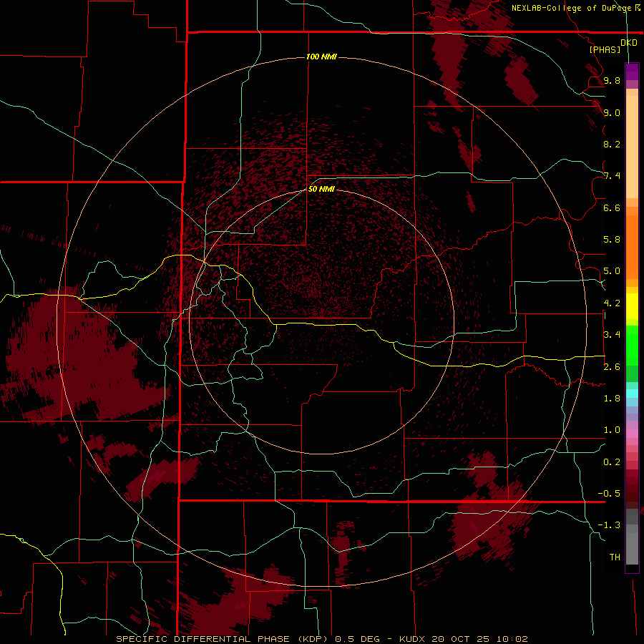Screen dimensions: 644x644
Task: Pick the cyan segment of the color bar
Action: click(x=632, y=394)
